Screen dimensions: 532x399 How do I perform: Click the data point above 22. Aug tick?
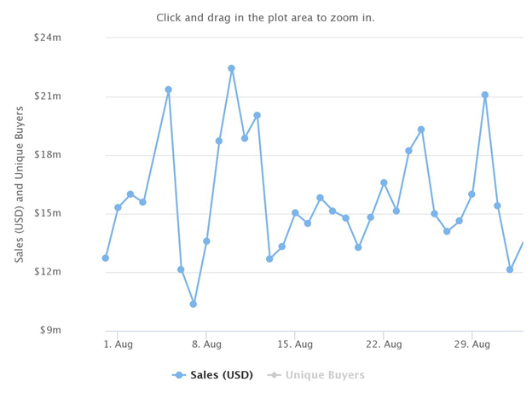tap(384, 182)
